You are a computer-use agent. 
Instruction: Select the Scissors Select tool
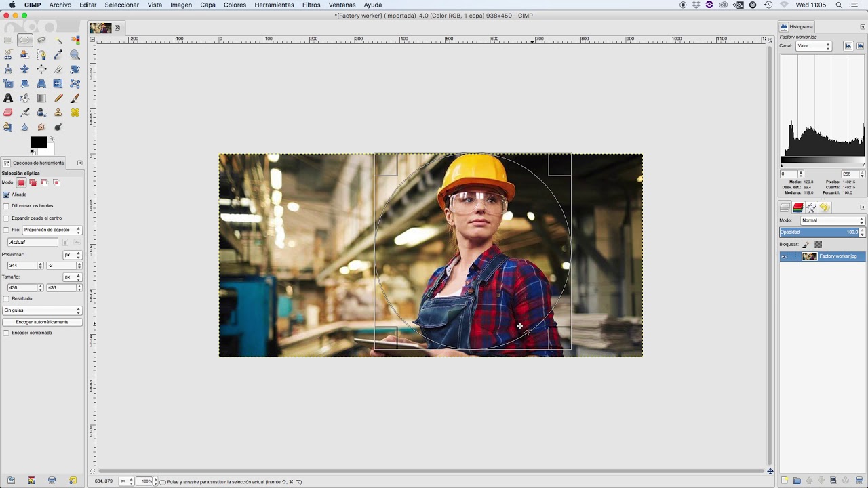pos(8,55)
